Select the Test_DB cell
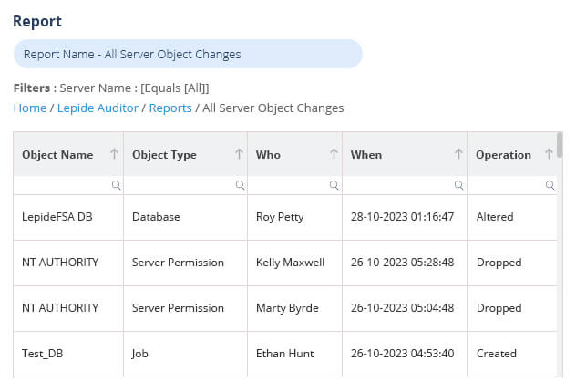Viewport: 576px width, 392px height. [x=68, y=354]
